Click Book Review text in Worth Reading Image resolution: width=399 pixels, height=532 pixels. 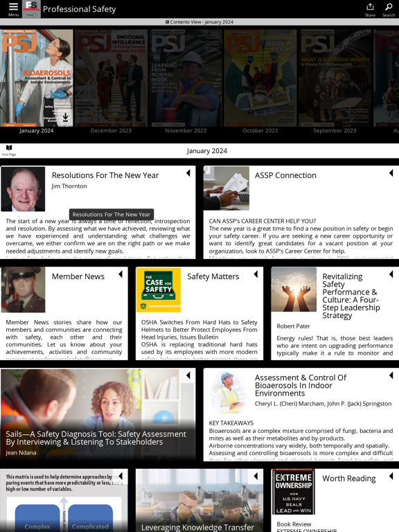click(294, 524)
